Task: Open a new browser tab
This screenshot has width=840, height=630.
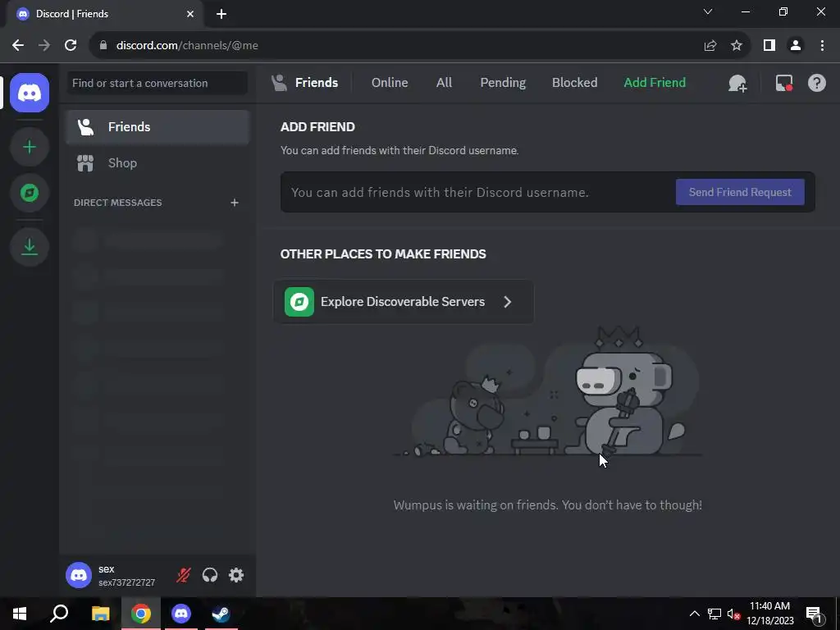Action: [x=221, y=14]
